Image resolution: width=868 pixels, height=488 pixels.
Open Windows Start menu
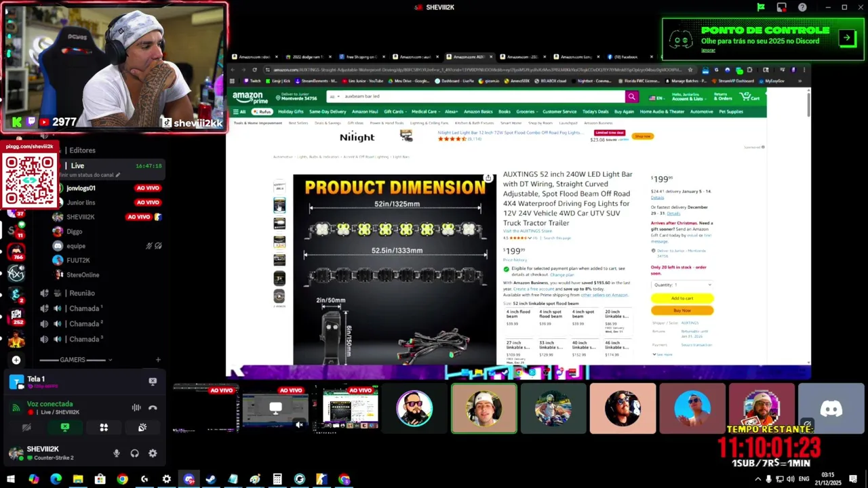pyautogui.click(x=11, y=479)
